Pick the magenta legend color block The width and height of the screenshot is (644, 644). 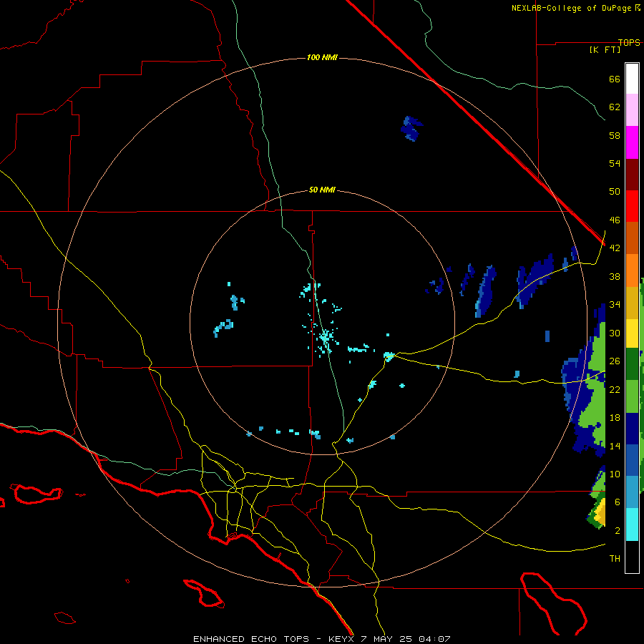click(632, 142)
